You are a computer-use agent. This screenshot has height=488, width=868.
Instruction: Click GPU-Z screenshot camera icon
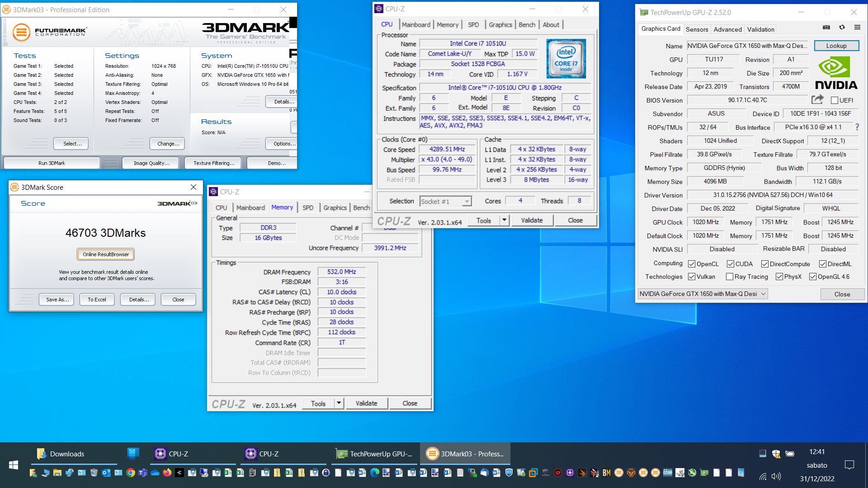826,28
